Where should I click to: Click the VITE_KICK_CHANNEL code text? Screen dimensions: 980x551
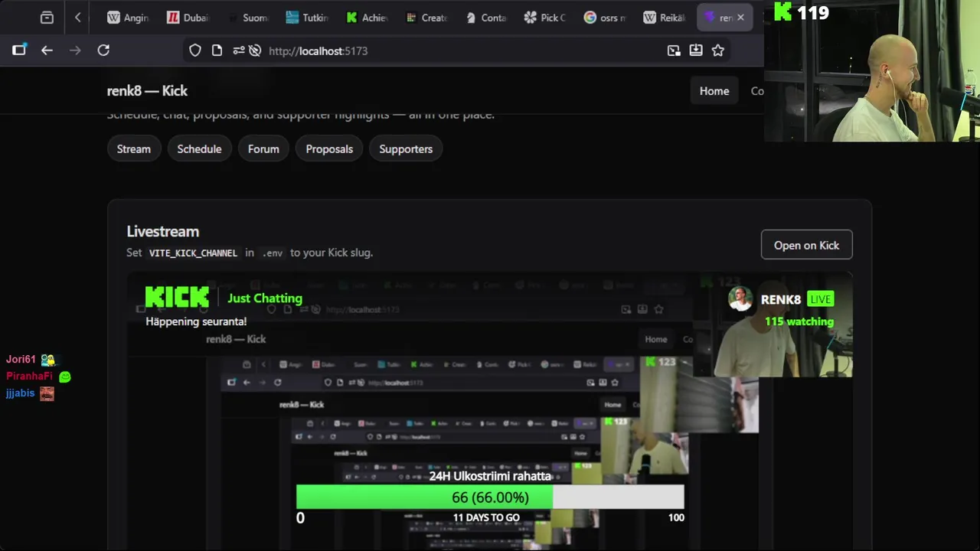(x=193, y=253)
